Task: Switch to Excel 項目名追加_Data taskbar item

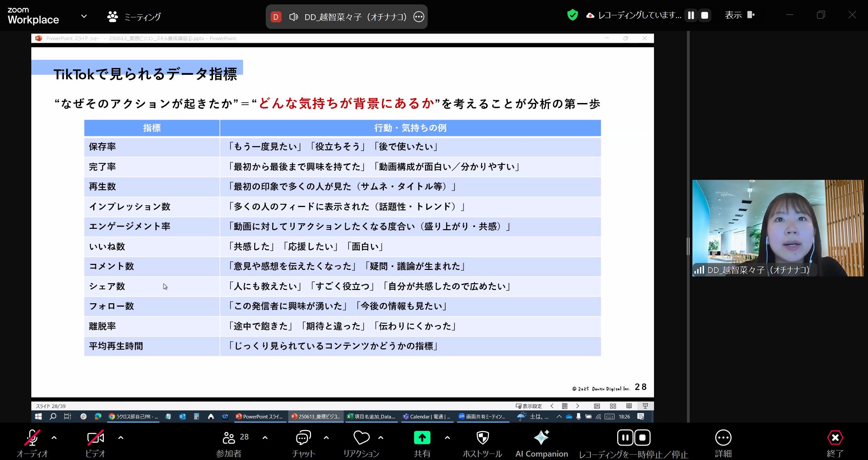Action: pyautogui.click(x=371, y=416)
